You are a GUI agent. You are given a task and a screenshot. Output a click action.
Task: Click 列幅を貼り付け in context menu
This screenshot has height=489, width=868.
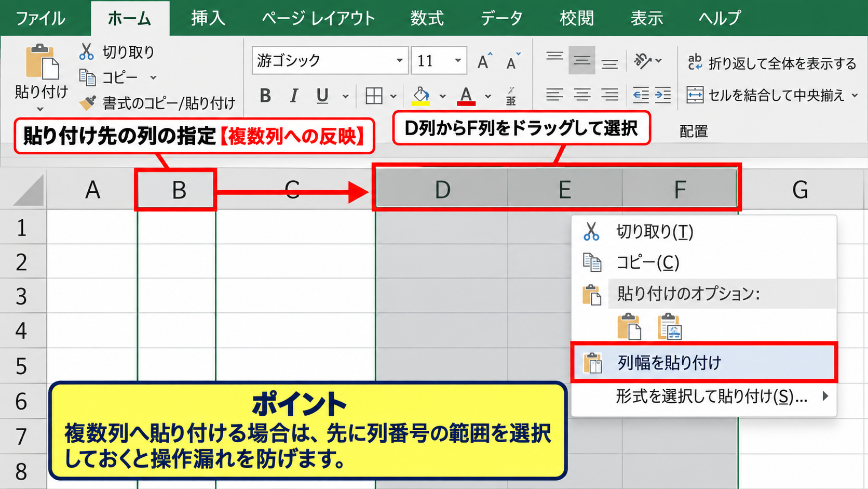[704, 362]
